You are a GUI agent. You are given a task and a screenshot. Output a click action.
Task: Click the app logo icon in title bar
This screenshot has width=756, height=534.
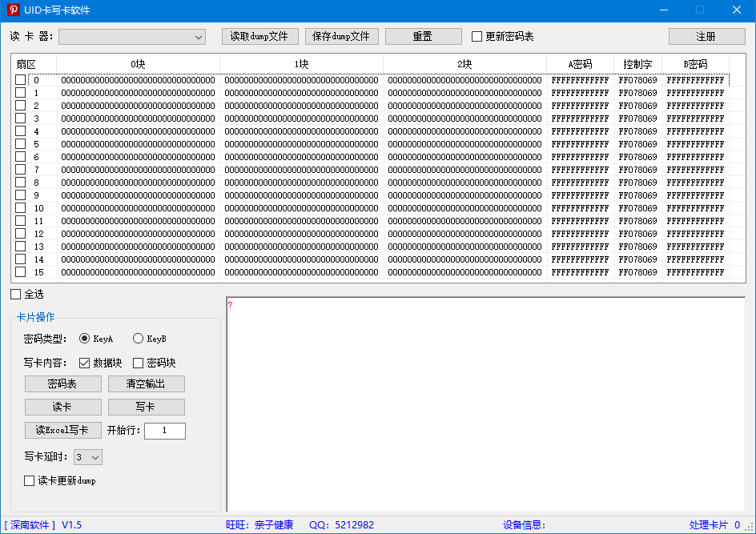[14, 10]
